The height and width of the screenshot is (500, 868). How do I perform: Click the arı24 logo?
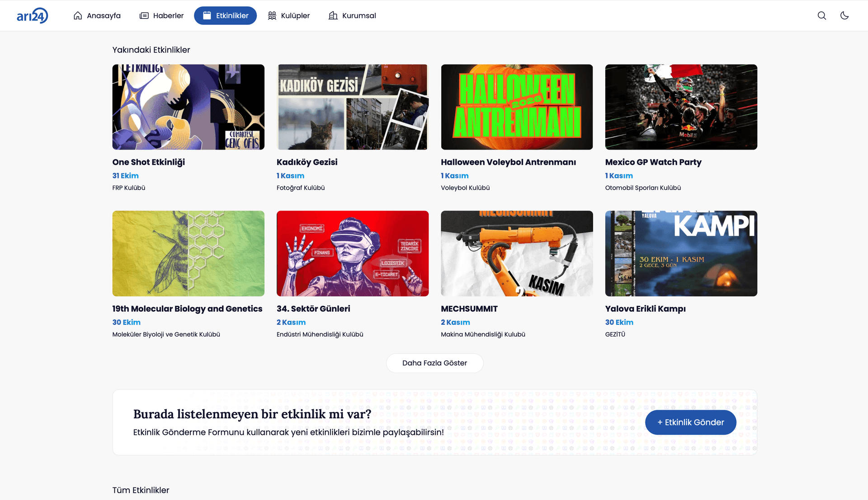(32, 16)
